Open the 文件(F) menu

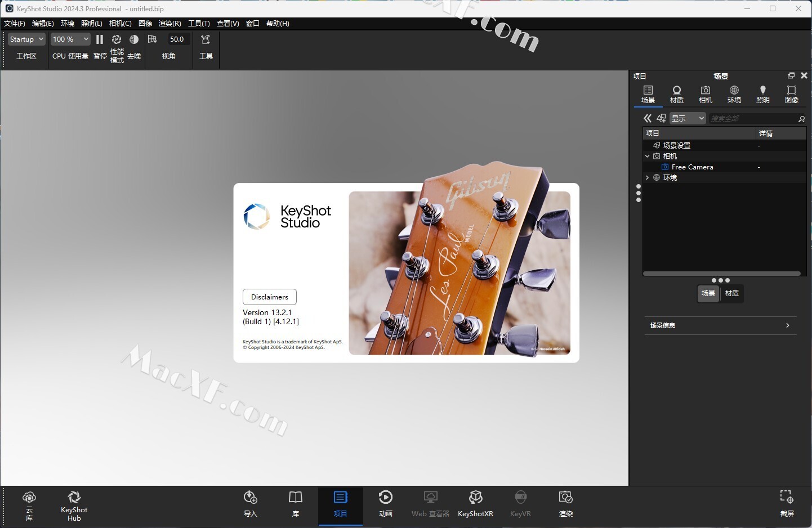click(x=15, y=24)
